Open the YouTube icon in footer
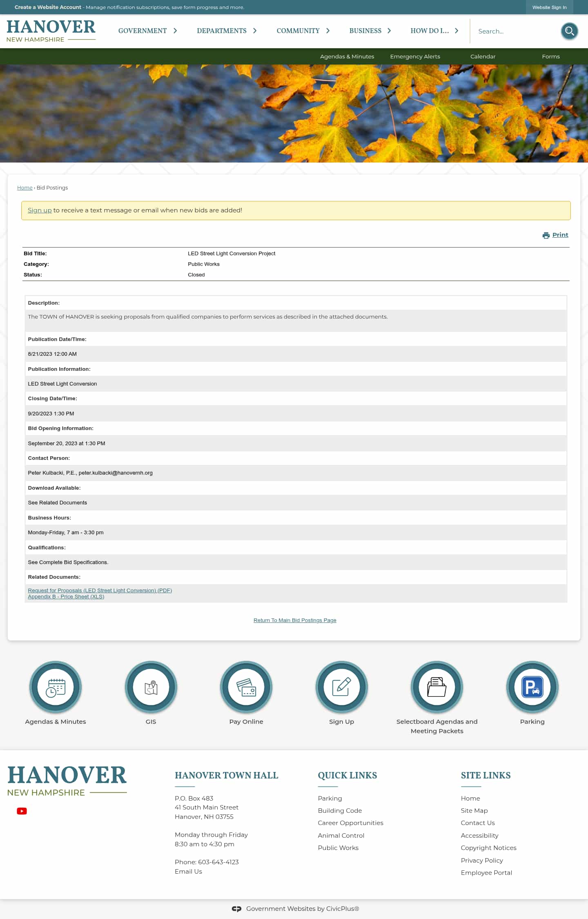Image resolution: width=588 pixels, height=919 pixels. coord(22,811)
